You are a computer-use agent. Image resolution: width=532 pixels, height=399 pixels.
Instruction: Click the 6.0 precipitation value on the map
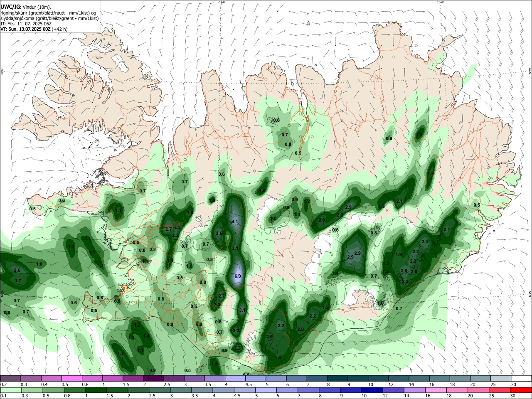[x=238, y=276]
